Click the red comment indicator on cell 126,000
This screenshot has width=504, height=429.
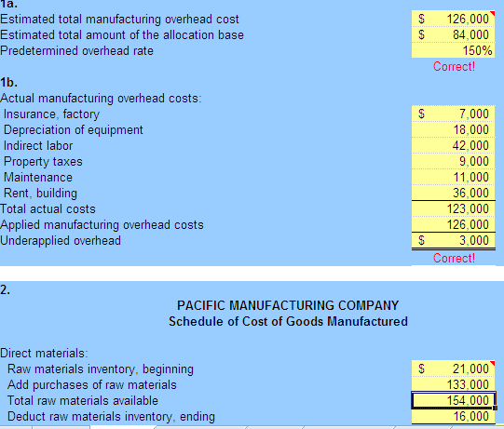pos(493,13)
